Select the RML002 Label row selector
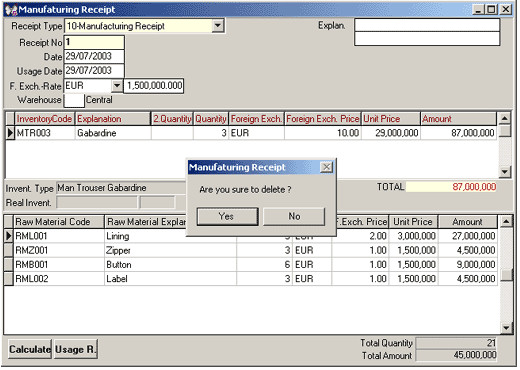The image size is (520, 370). (x=9, y=279)
